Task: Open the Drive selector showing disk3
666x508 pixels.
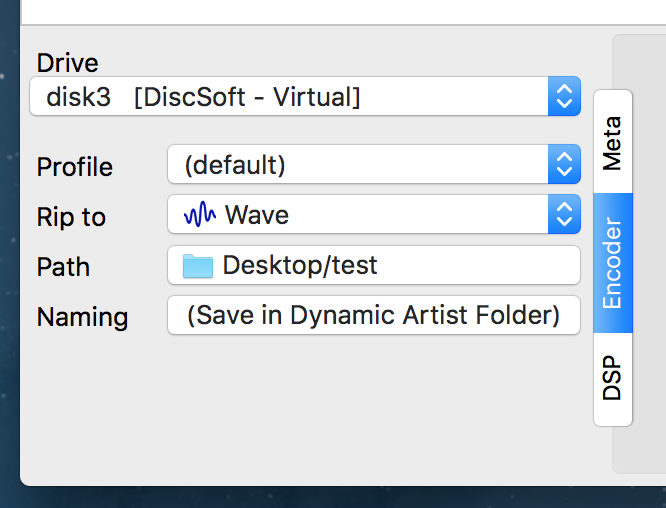Action: (290, 96)
